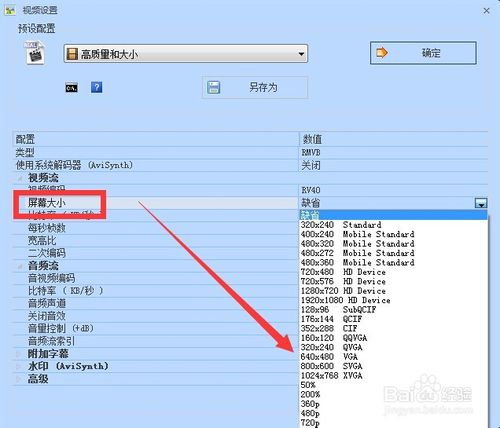Expand the 高级 group
500x428 pixels.
(x=19, y=379)
